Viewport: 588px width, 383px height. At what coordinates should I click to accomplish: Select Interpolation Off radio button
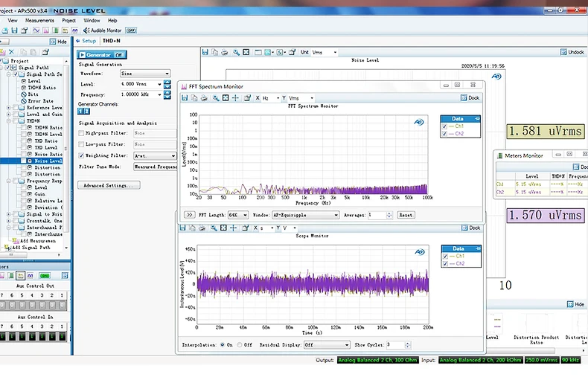coord(239,345)
